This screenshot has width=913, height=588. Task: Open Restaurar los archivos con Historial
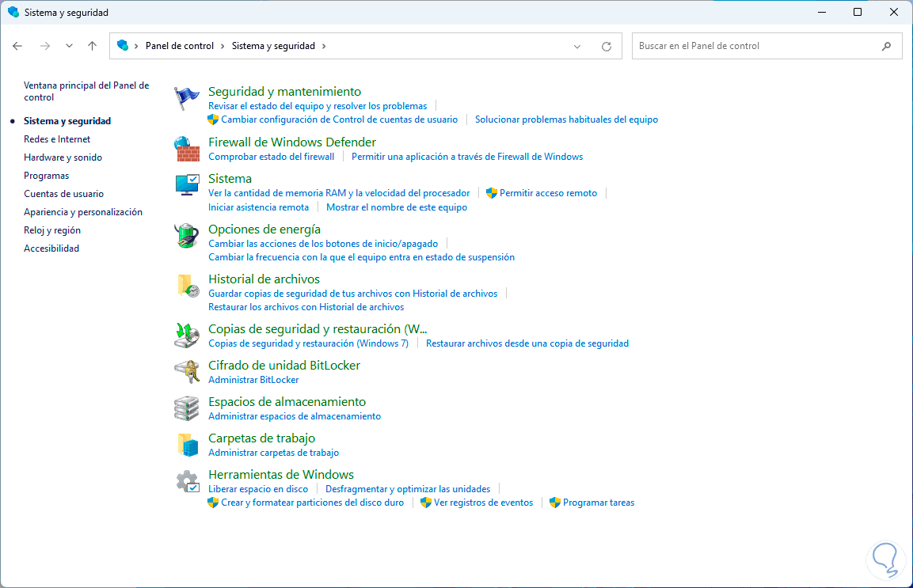click(x=306, y=307)
